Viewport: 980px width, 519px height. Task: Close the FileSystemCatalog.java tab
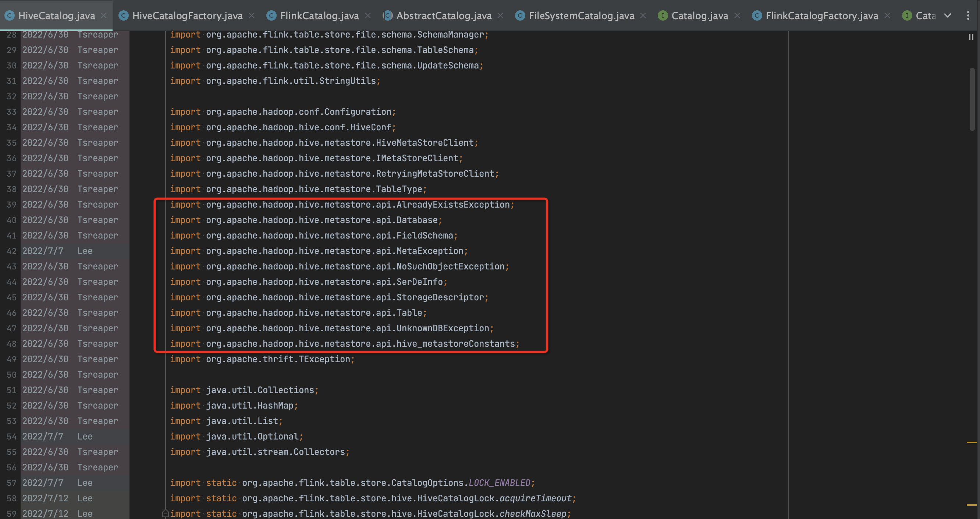[x=643, y=15]
